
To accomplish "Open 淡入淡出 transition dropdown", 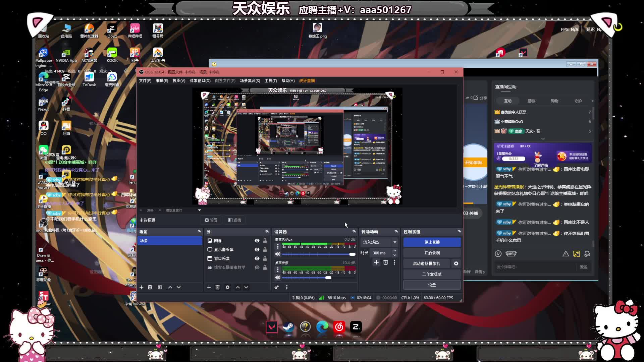I will pyautogui.click(x=395, y=242).
